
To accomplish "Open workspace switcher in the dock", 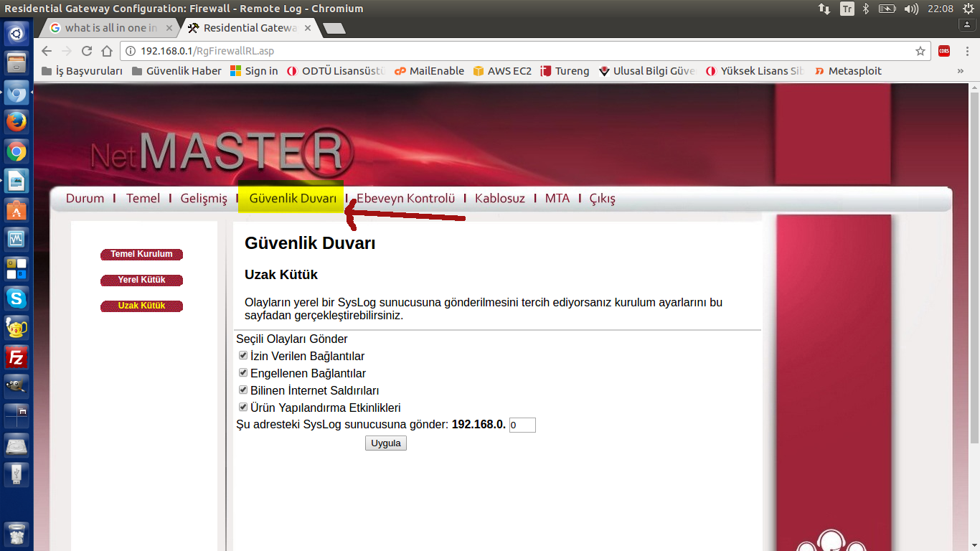I will (x=17, y=416).
